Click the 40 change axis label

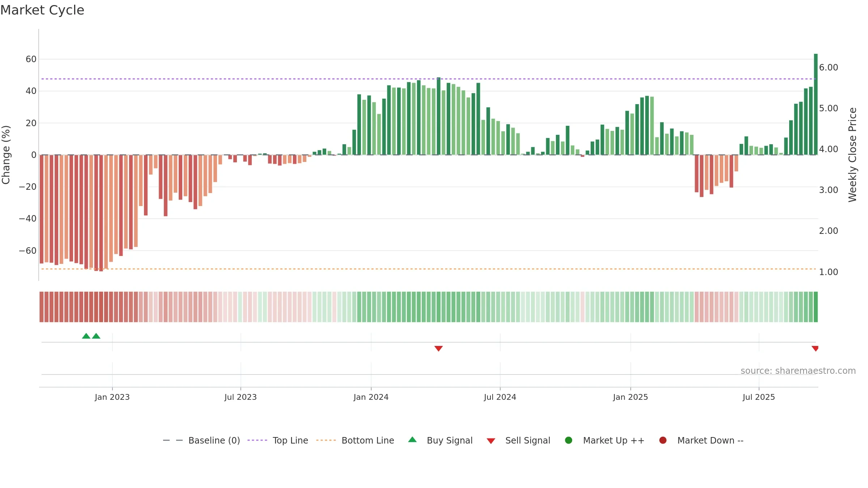pos(31,91)
